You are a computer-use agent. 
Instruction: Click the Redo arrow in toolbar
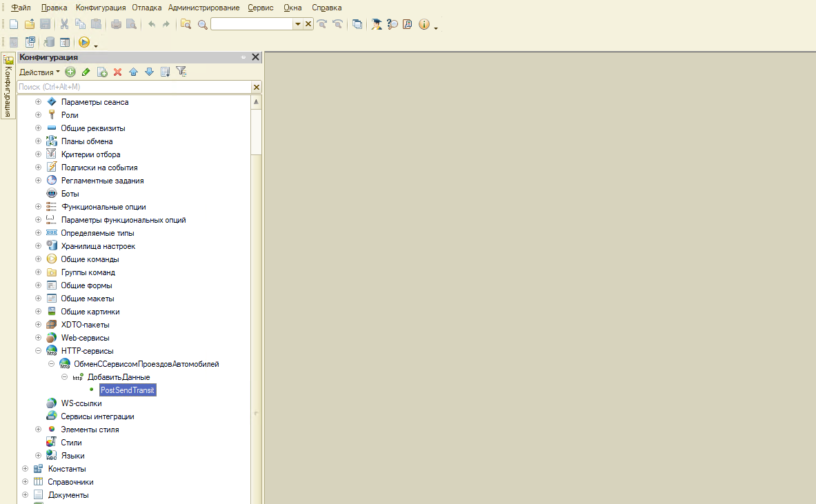coord(166,24)
